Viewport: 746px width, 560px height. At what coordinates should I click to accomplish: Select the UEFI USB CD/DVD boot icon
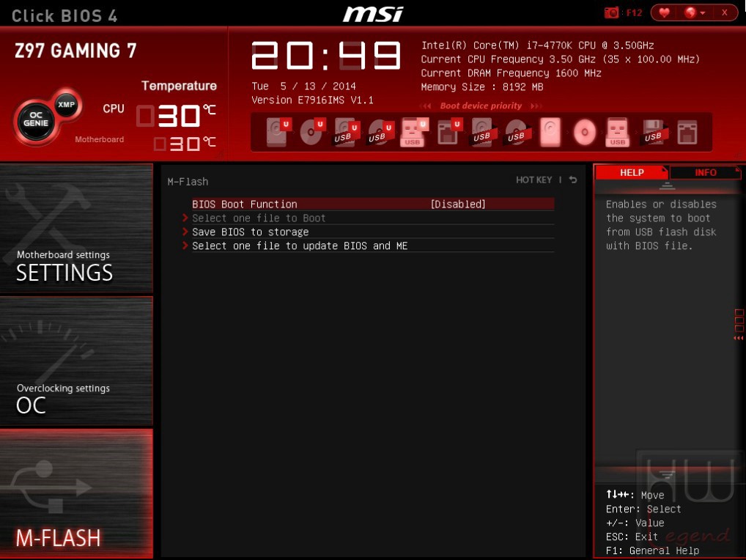[x=380, y=132]
